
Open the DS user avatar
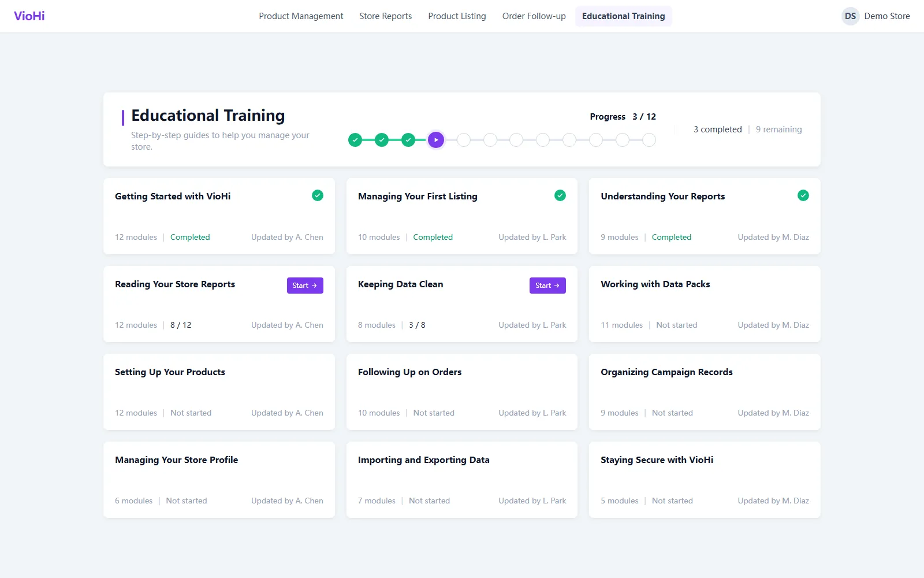coord(850,16)
